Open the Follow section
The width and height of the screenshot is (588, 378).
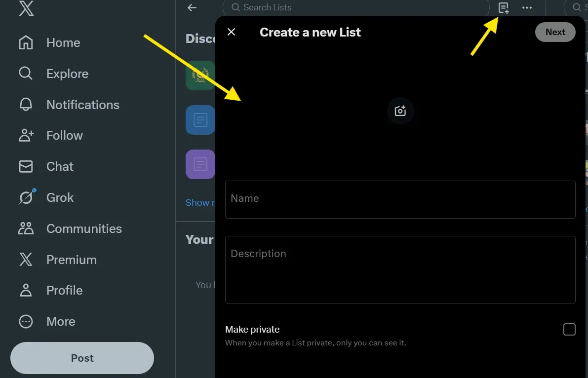[x=64, y=135]
